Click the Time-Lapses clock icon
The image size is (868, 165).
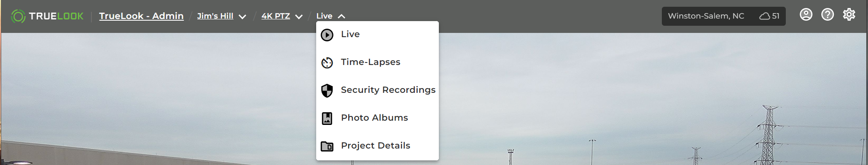(327, 62)
